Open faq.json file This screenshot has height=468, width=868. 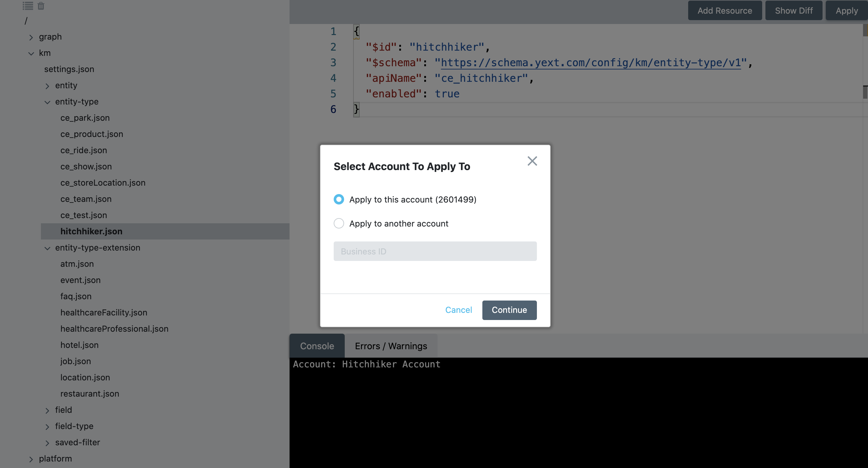pyautogui.click(x=76, y=296)
